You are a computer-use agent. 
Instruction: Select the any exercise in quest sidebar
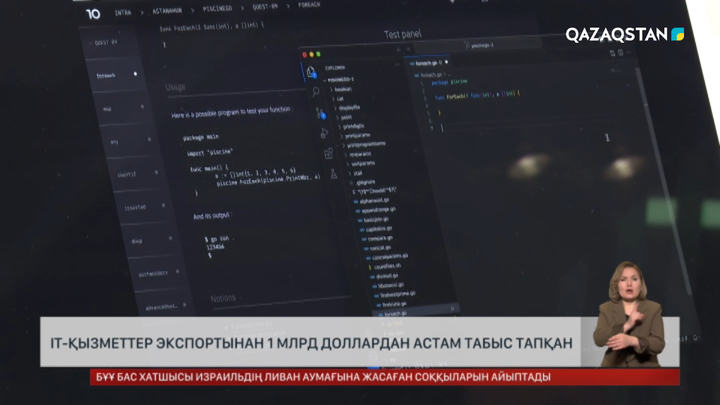coord(131,141)
